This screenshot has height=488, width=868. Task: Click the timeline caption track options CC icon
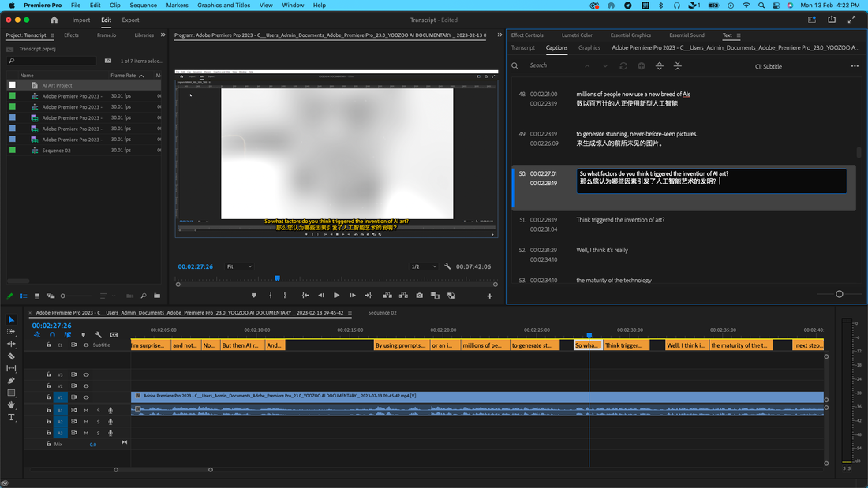(114, 335)
